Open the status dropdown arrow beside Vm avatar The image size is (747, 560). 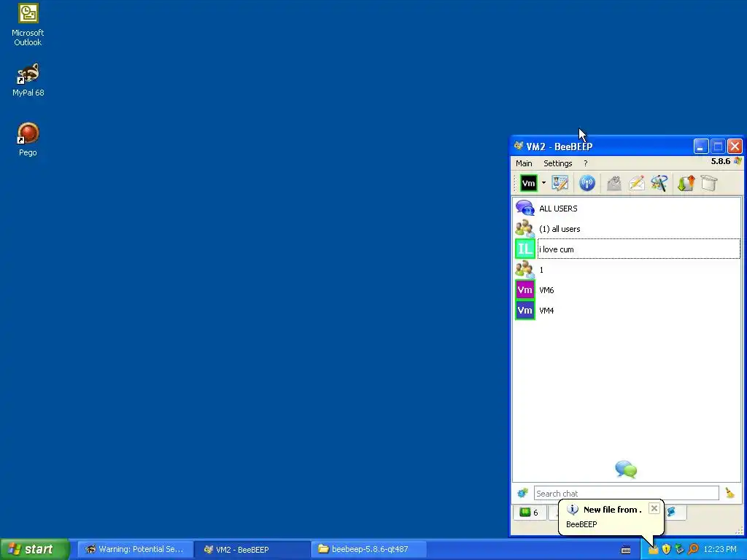tap(543, 183)
